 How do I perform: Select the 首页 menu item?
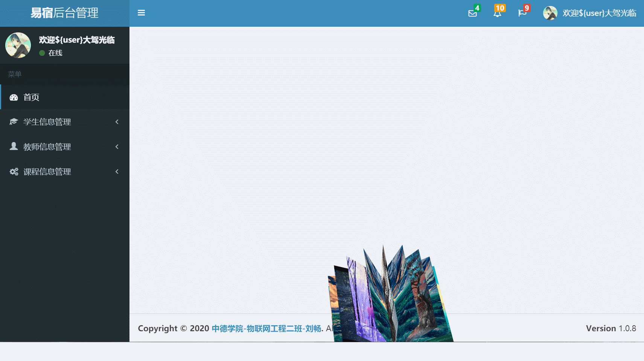click(x=65, y=97)
